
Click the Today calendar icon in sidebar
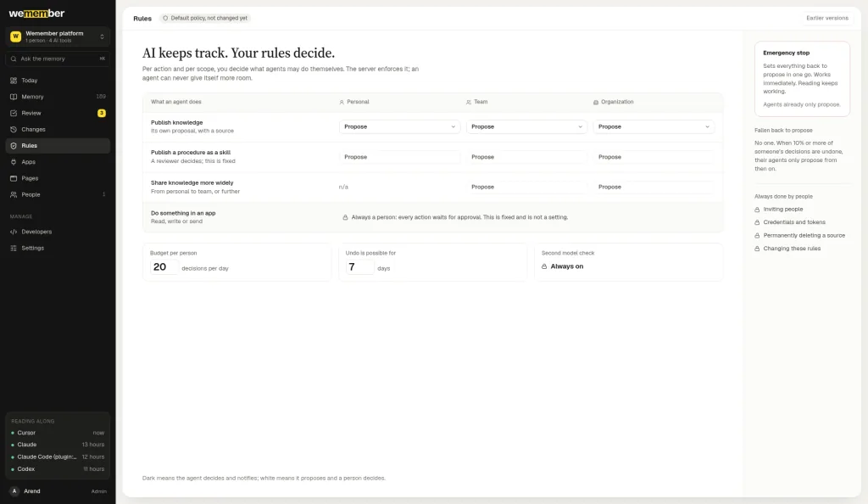tap(14, 81)
